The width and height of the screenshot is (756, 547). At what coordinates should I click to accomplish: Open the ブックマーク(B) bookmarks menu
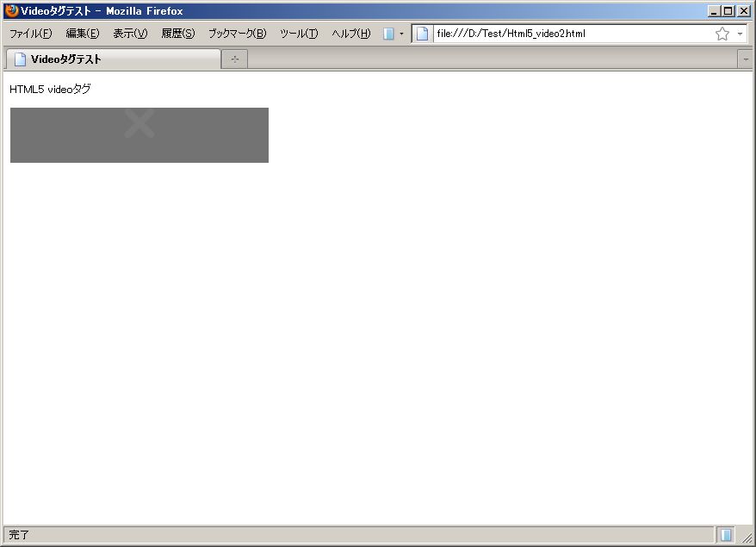238,34
